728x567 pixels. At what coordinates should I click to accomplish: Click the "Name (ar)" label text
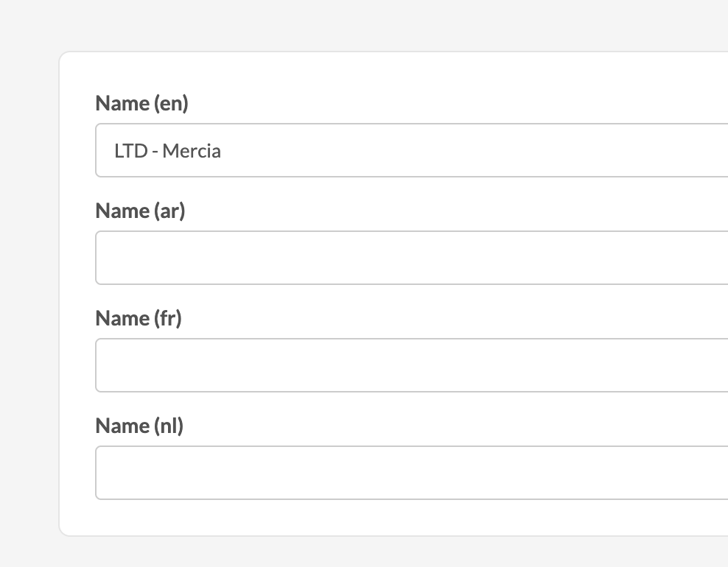tap(140, 211)
